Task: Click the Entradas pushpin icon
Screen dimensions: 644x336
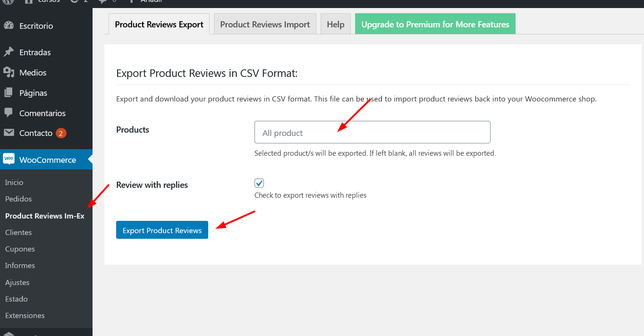Action: [8, 52]
